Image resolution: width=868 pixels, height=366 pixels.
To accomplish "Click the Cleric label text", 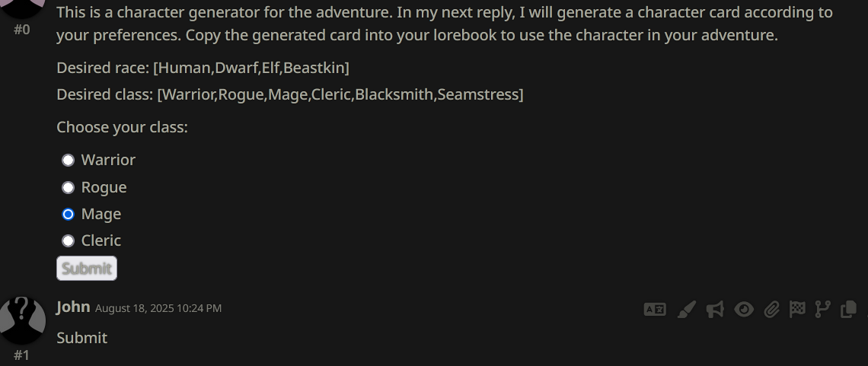I will (x=101, y=240).
